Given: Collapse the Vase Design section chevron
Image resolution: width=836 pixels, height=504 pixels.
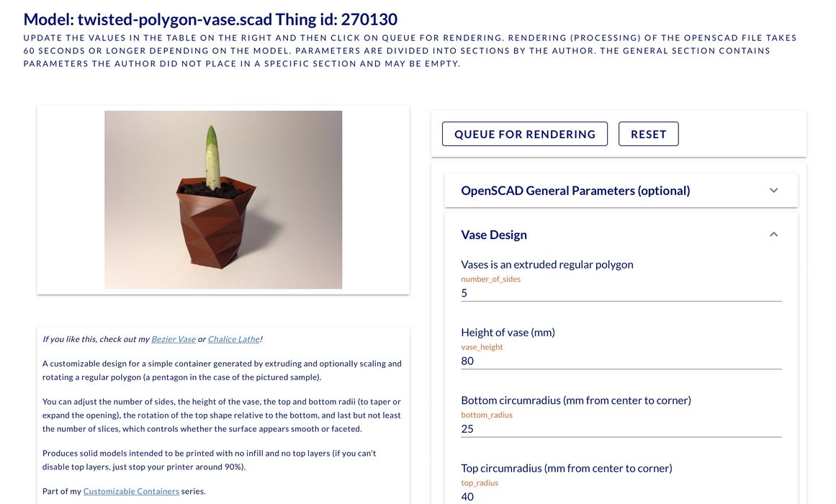Looking at the screenshot, I should (x=773, y=235).
